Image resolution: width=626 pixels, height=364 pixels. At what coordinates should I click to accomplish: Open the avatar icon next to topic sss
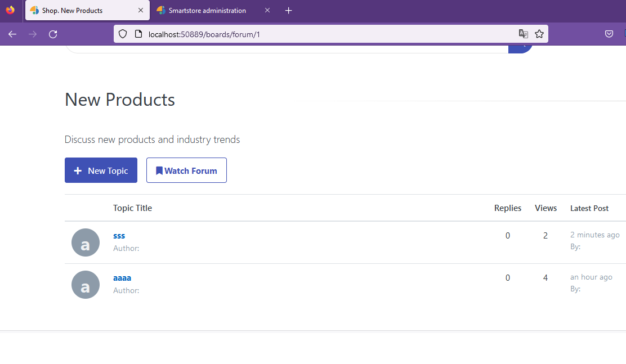(85, 242)
